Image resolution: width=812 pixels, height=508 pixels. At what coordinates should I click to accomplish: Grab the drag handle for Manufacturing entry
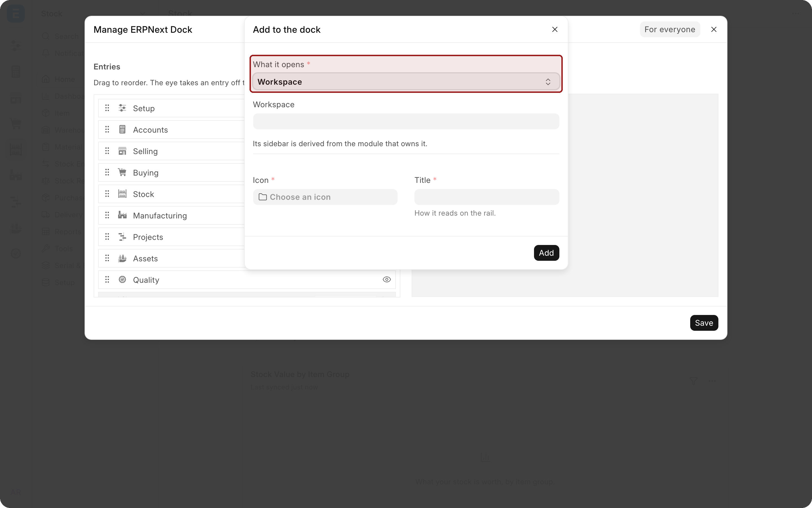click(x=107, y=215)
